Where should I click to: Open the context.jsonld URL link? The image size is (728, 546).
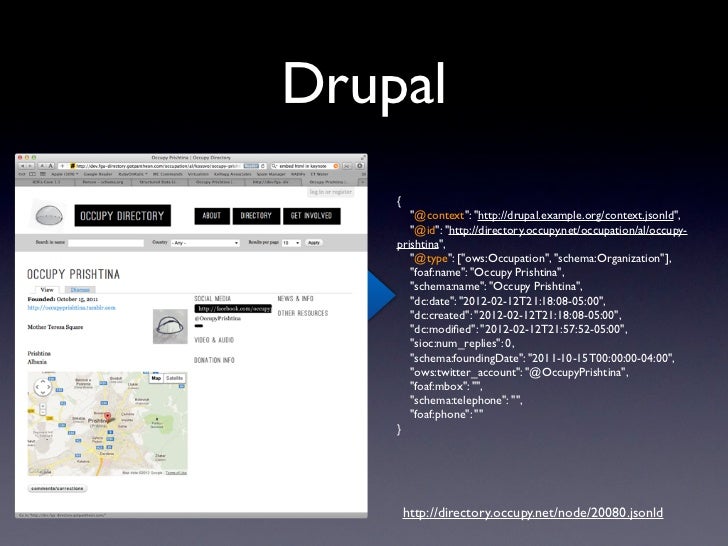coord(576,215)
